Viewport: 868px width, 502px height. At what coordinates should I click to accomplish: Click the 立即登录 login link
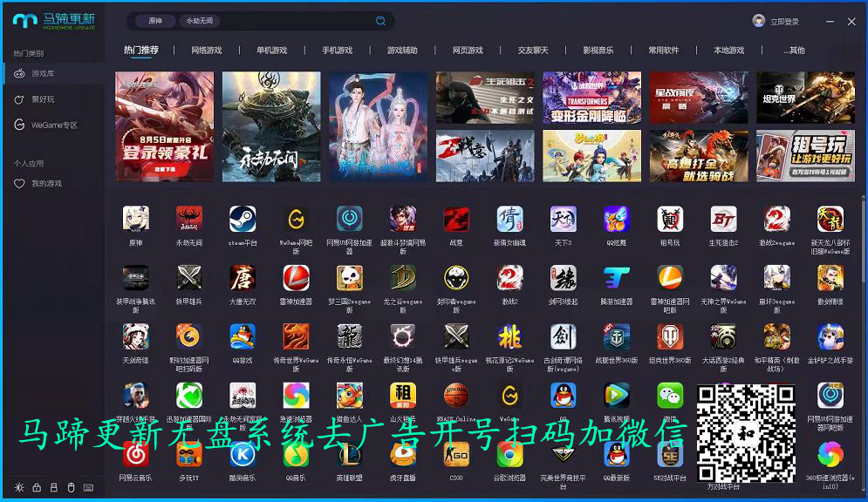(784, 22)
